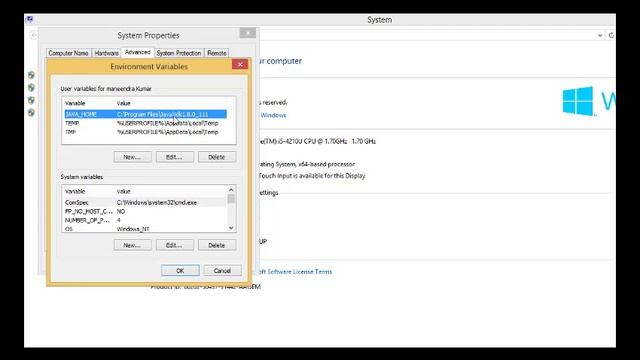Select the FP_NO_HOST_C system variable row
The height and width of the screenshot is (360, 640).
click(145, 211)
